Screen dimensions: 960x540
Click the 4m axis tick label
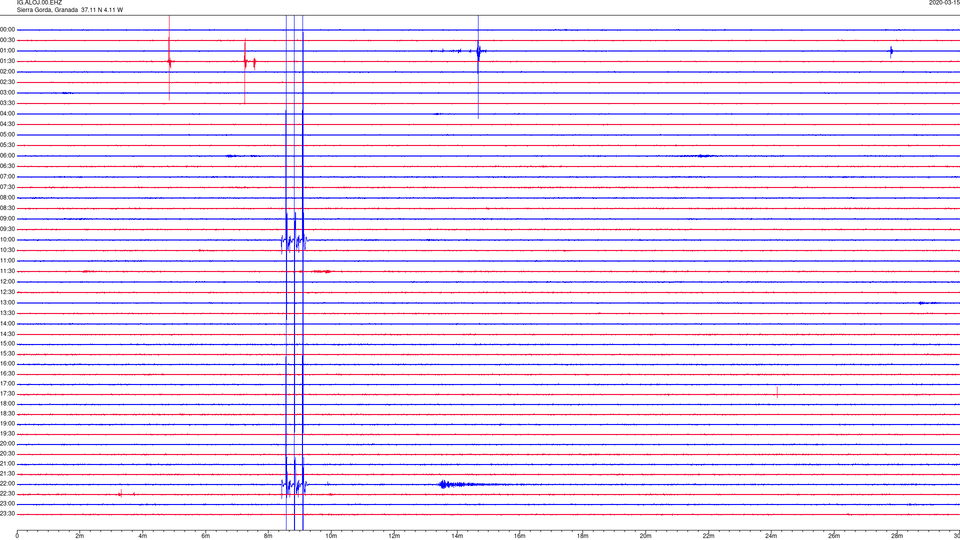[143, 536]
